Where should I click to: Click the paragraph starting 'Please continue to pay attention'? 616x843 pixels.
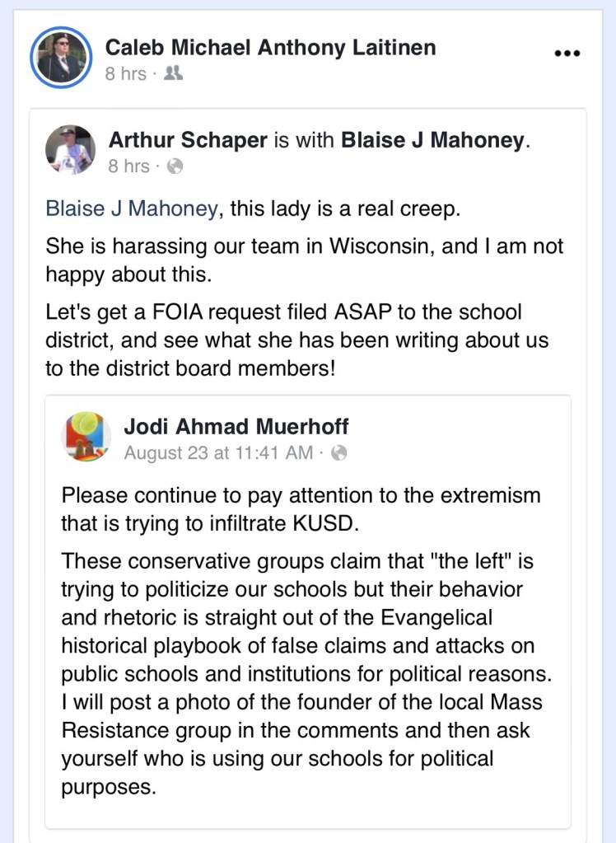click(x=301, y=508)
